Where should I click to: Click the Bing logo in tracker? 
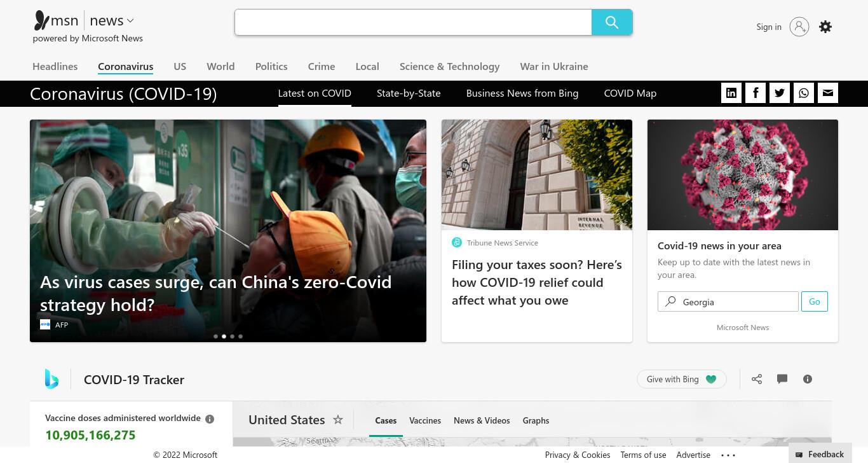tap(51, 379)
